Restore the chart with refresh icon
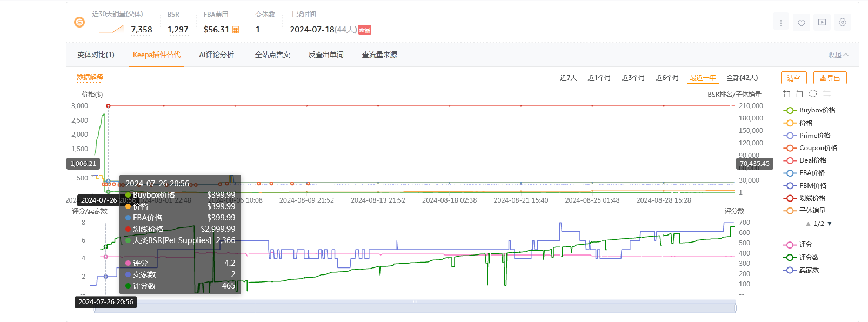 point(813,94)
